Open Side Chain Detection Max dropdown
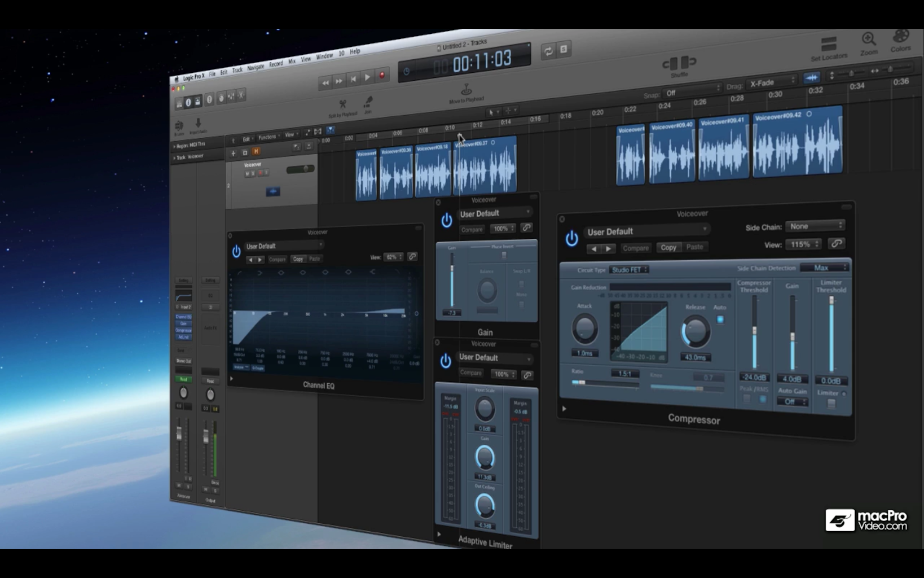Viewport: 924px width, 578px height. point(824,268)
